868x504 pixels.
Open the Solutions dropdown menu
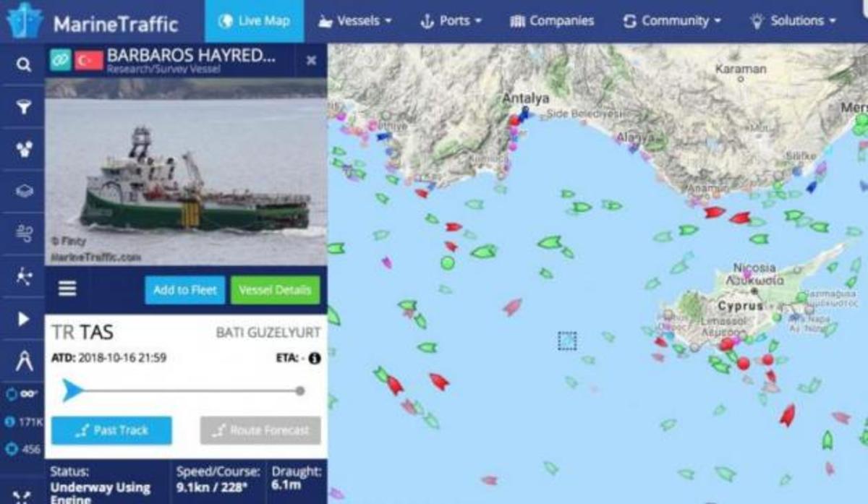click(793, 21)
